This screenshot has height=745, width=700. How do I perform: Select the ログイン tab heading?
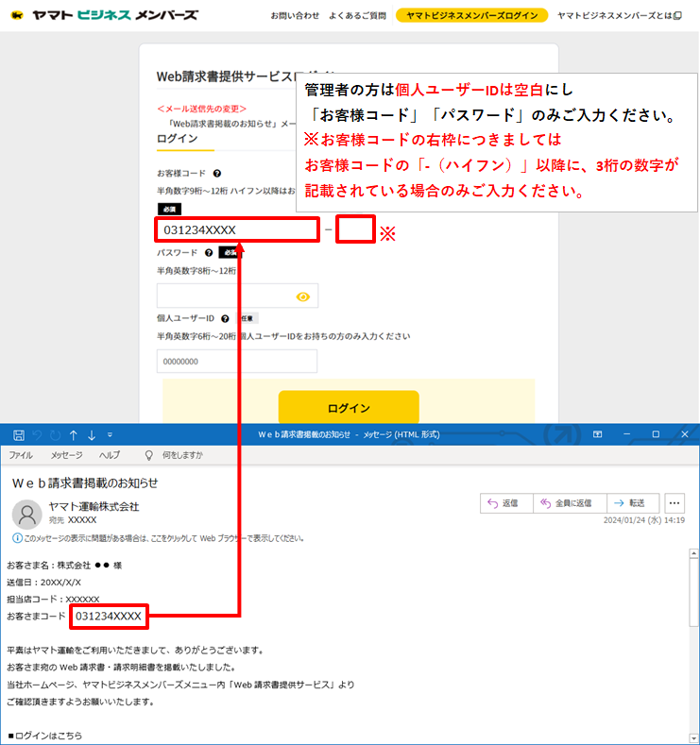[178, 138]
